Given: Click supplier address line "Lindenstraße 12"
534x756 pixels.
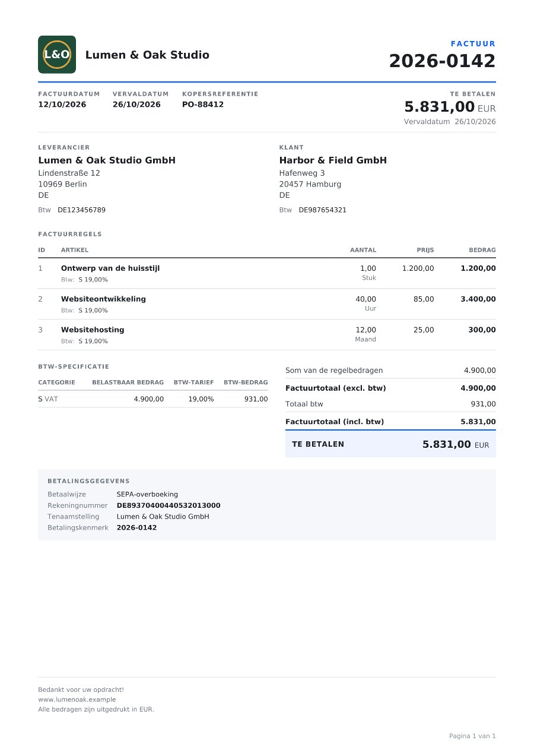Looking at the screenshot, I should (x=69, y=173).
